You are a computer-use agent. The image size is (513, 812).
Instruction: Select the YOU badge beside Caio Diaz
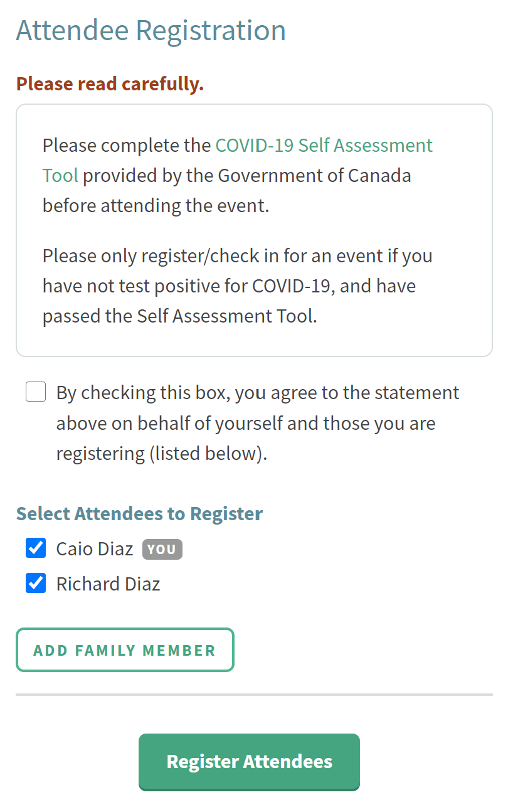click(x=162, y=548)
